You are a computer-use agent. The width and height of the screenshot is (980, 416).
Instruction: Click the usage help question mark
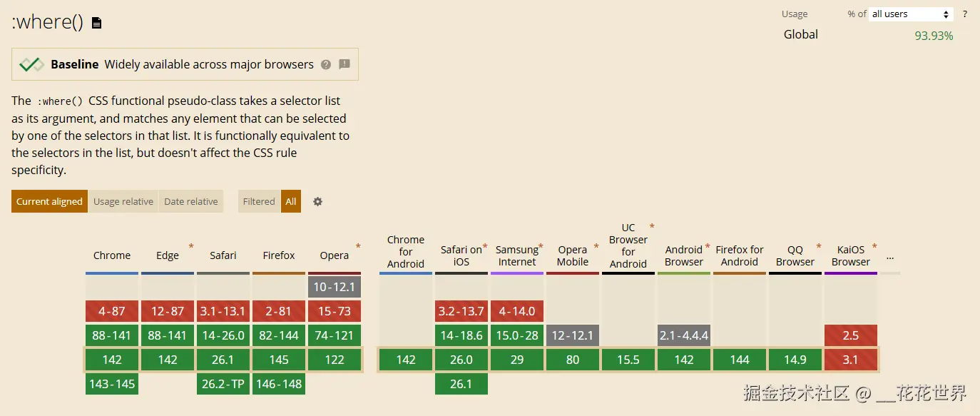(x=965, y=14)
